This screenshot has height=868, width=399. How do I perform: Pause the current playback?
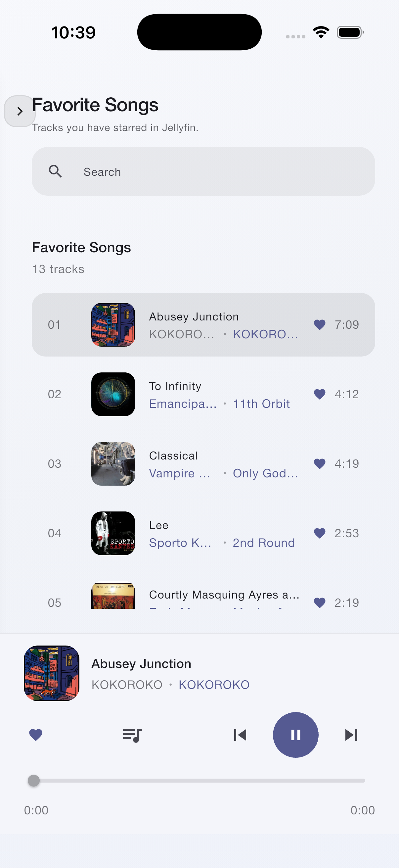[x=295, y=735]
